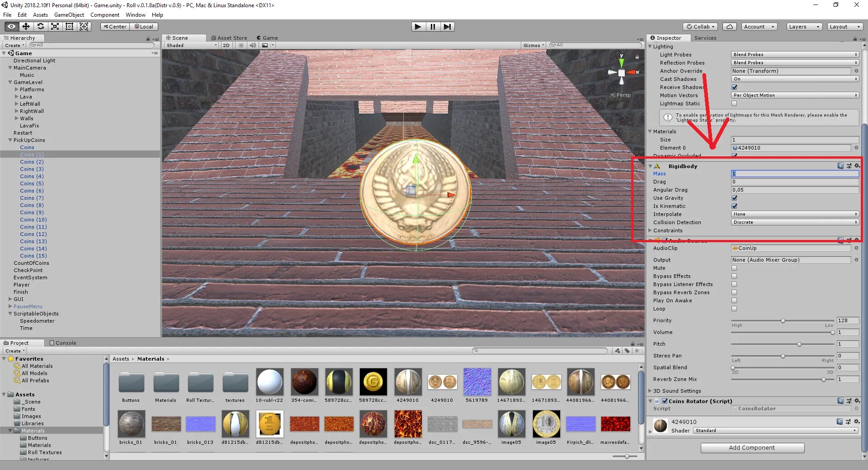The image size is (868, 470).
Task: Pause the game playback
Action: [433, 27]
